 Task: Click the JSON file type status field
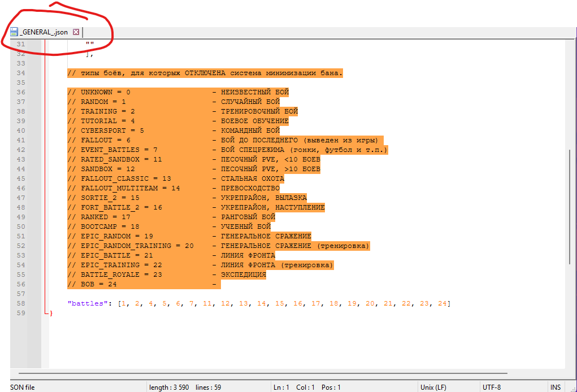coord(23,387)
